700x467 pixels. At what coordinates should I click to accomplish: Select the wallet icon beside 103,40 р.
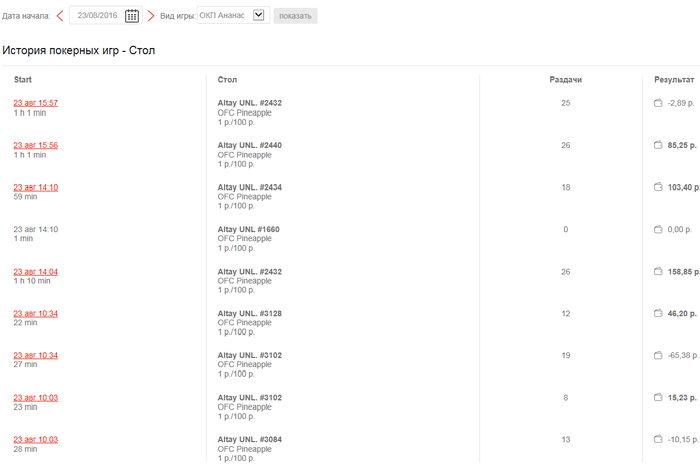(657, 187)
